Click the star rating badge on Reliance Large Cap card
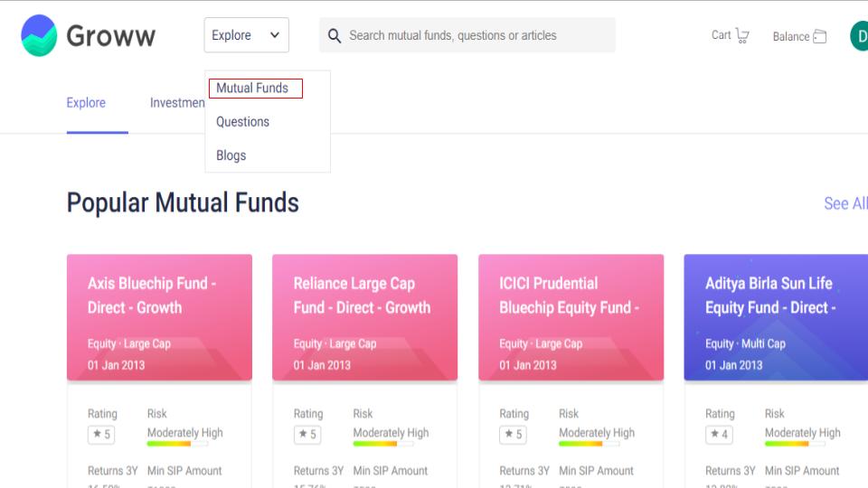Image resolution: width=868 pixels, height=488 pixels. (307, 435)
